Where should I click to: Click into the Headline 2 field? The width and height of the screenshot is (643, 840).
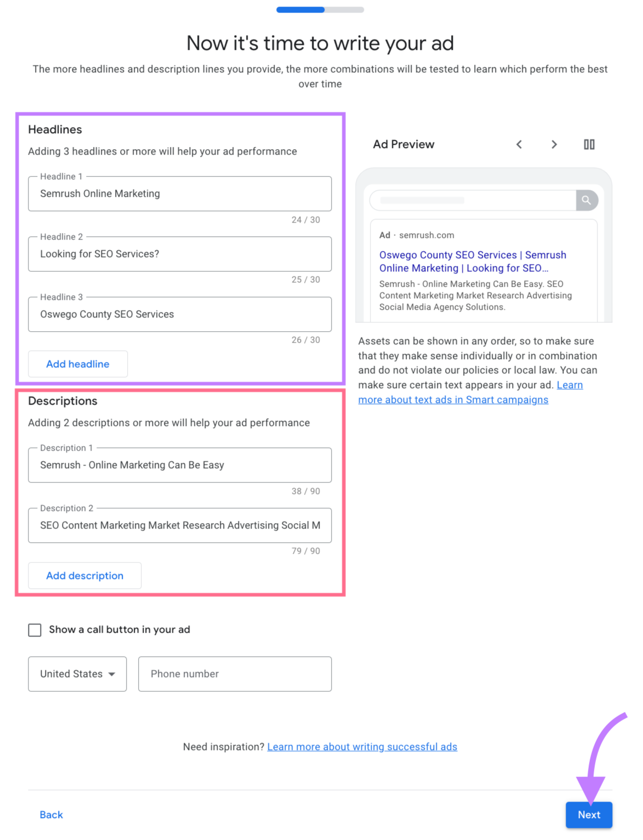(x=180, y=254)
